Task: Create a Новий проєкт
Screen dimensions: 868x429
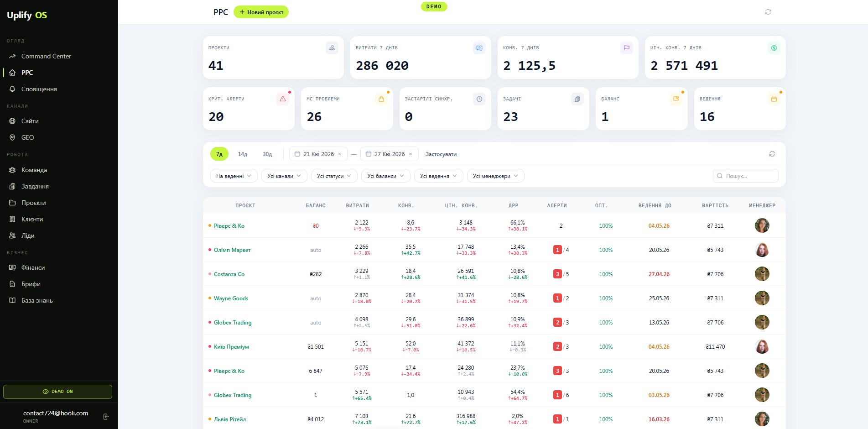Action: [x=261, y=12]
